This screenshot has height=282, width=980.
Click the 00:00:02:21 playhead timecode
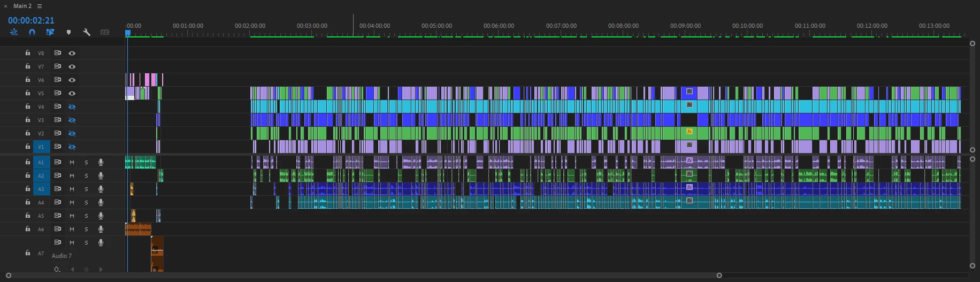pyautogui.click(x=31, y=20)
